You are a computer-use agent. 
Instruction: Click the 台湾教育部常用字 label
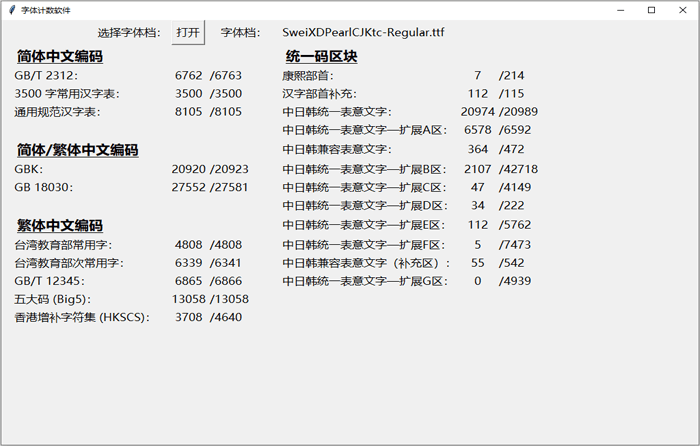coord(63,245)
